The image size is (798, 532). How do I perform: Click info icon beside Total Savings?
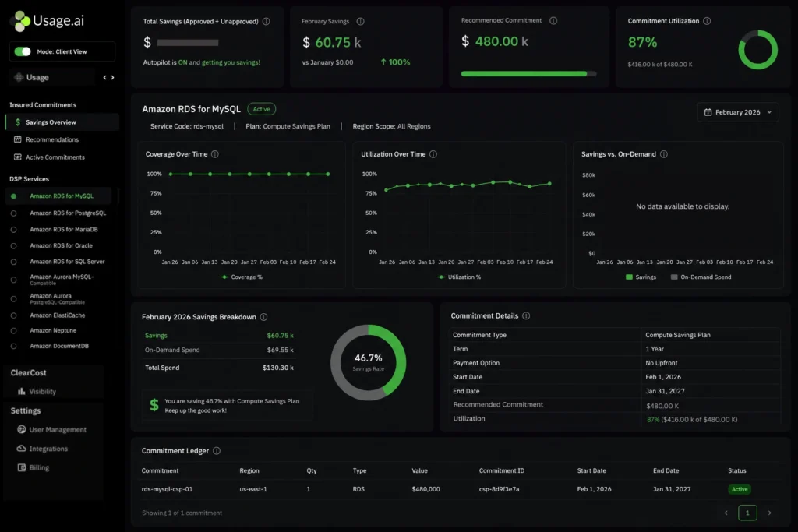[x=267, y=21]
